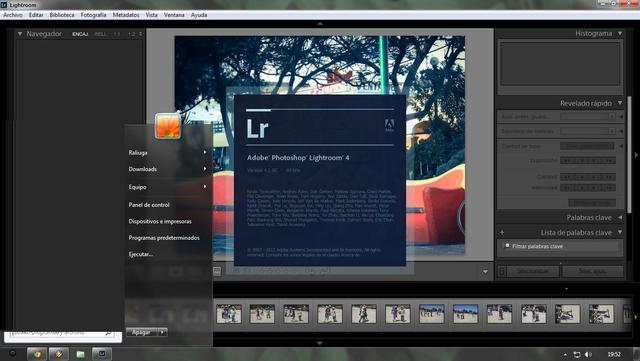Viewport: 640px width, 361px height.
Task: Open the Ayuda menu
Action: 199,15
